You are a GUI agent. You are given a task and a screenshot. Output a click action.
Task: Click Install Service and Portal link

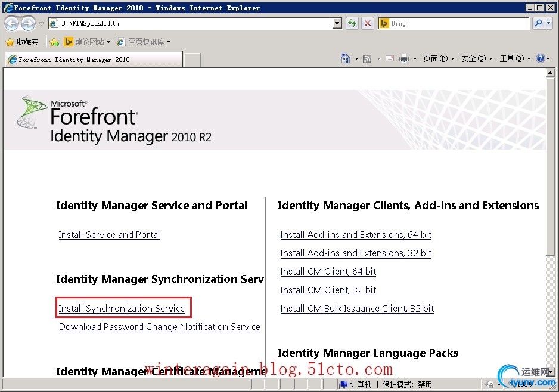point(109,235)
